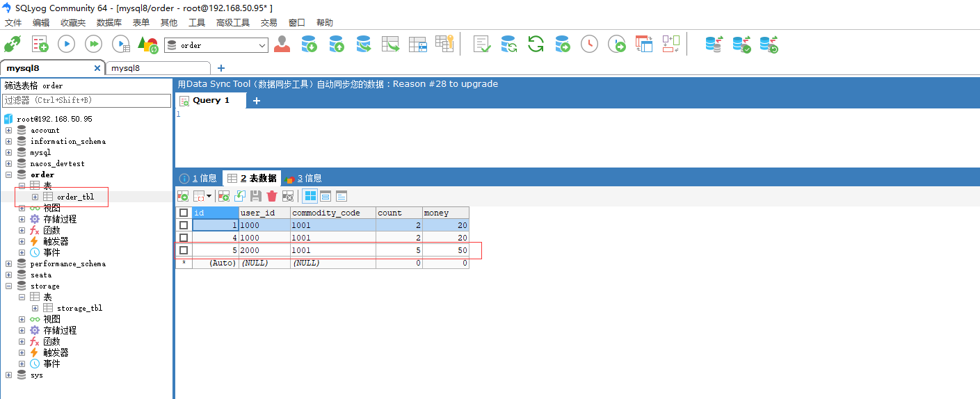This screenshot has width=980, height=399.
Task: Close the active mysql8 connection tab
Action: pos(97,68)
